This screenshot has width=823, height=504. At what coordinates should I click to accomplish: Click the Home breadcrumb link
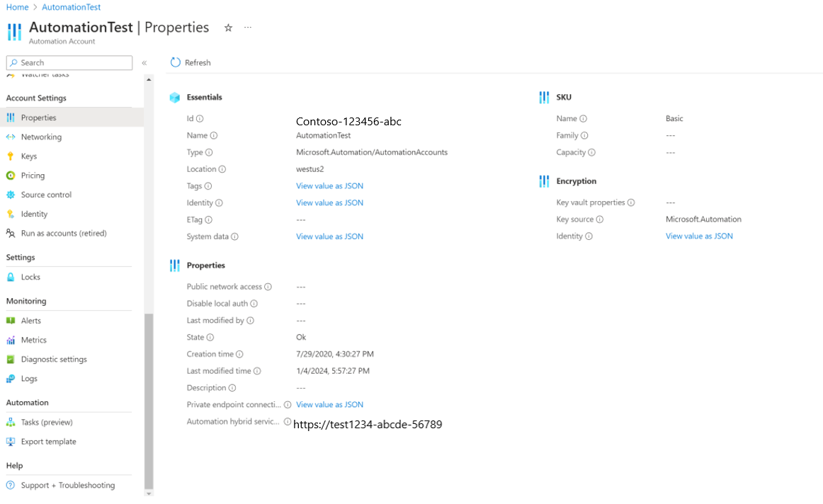tap(17, 7)
